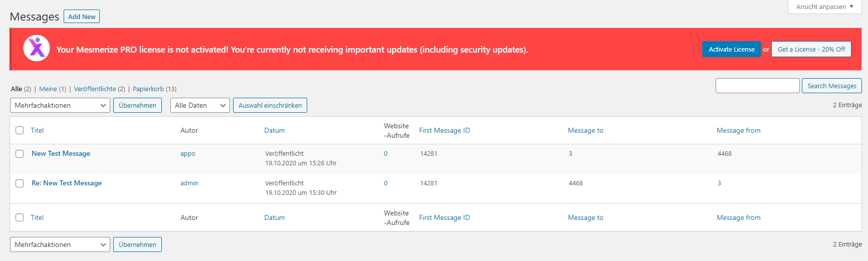Viewport: 868px width, 261px height.
Task: Click author link admin
Action: point(189,183)
